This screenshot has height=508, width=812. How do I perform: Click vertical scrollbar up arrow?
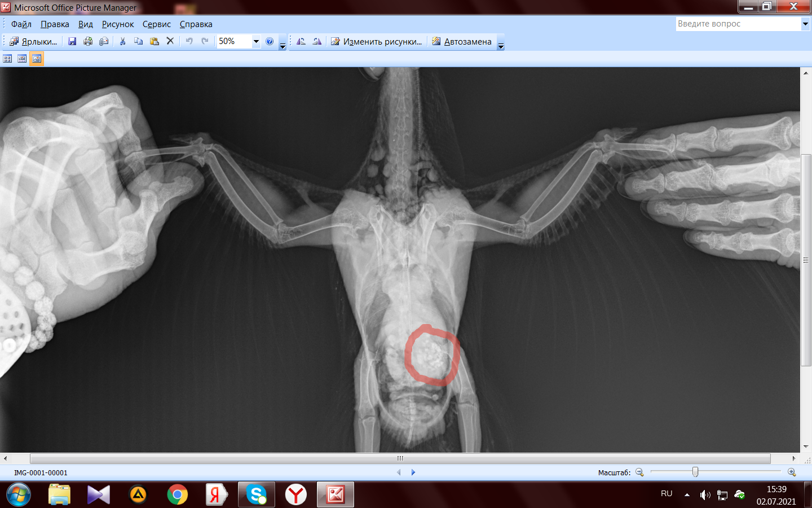pos(806,73)
